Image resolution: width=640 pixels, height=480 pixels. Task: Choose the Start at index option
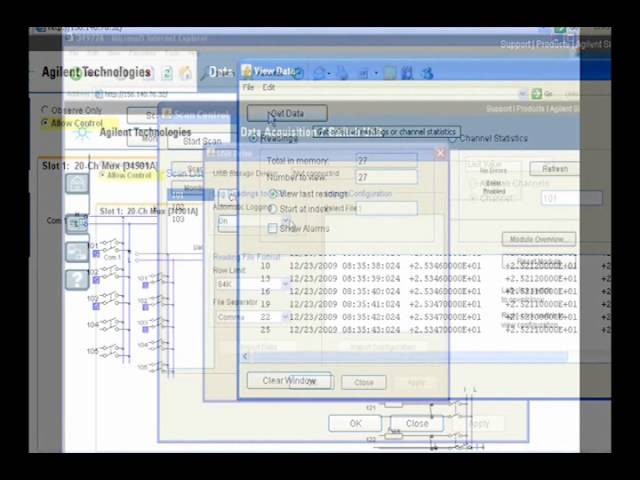point(273,209)
